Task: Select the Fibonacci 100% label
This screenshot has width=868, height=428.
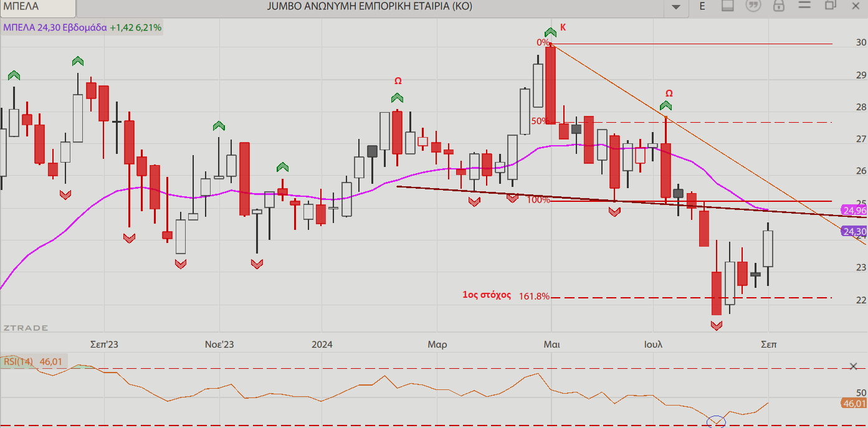Action: click(538, 200)
